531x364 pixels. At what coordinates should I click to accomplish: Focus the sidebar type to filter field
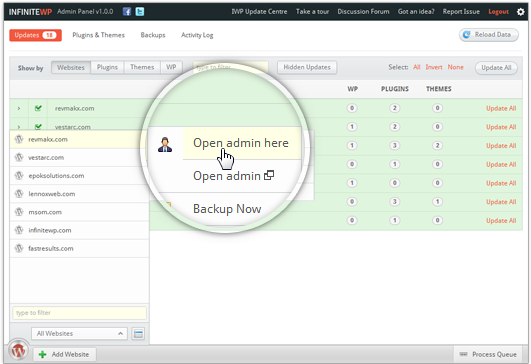click(79, 313)
